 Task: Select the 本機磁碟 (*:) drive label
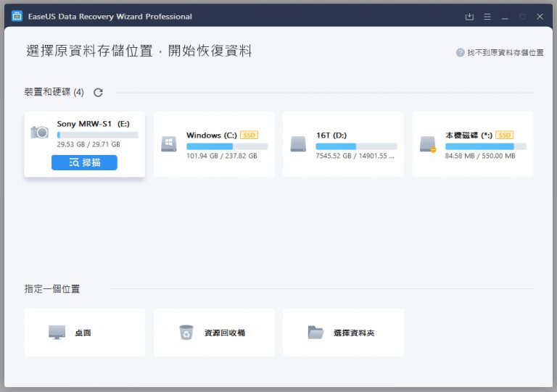[469, 135]
